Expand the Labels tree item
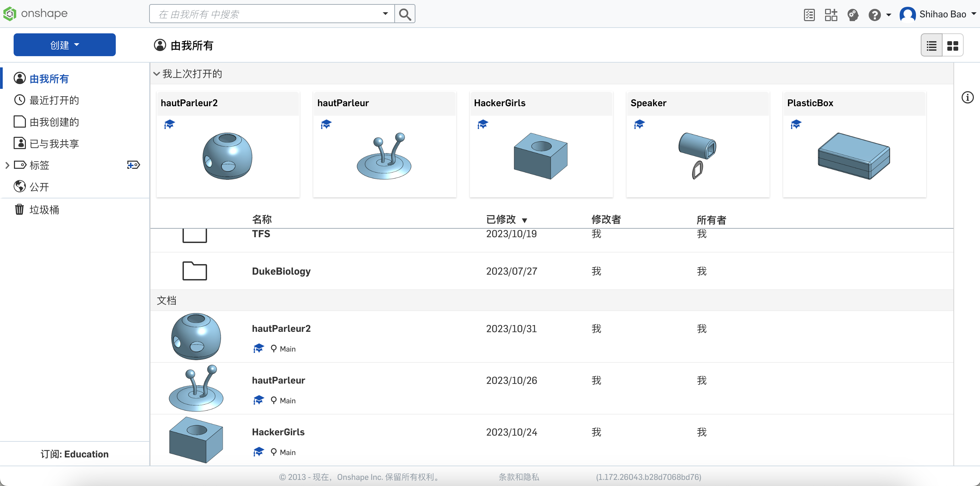 (7, 165)
